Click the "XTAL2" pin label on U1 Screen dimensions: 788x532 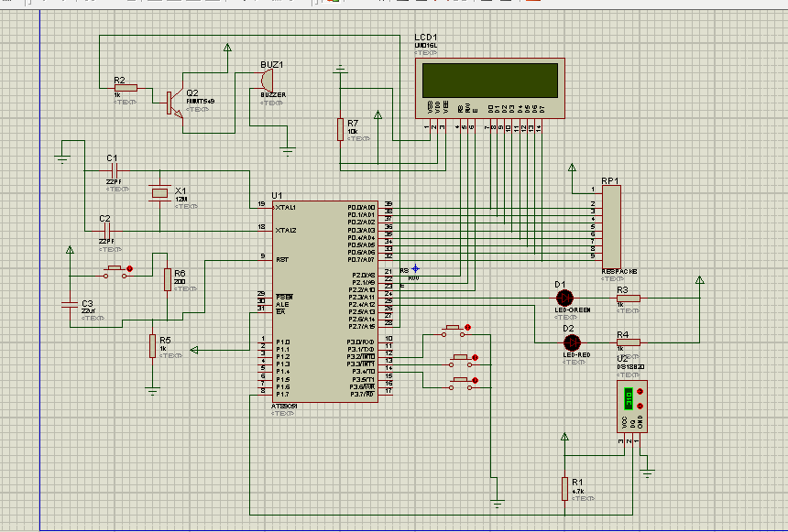286,231
